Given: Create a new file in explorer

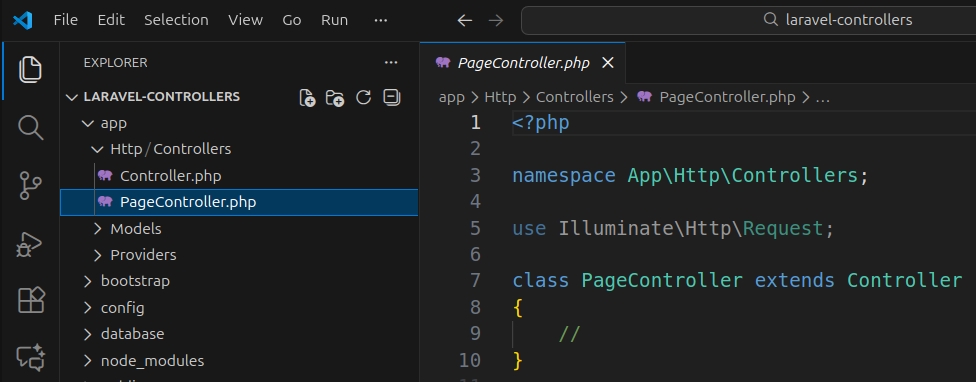Looking at the screenshot, I should tap(307, 98).
